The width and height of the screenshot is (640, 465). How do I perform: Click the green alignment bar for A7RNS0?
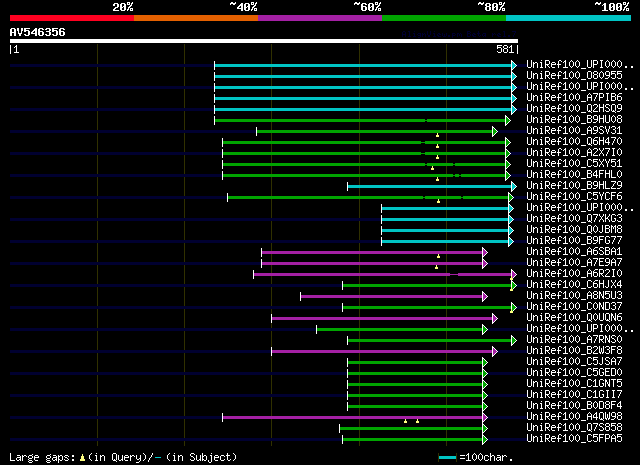coord(430,340)
